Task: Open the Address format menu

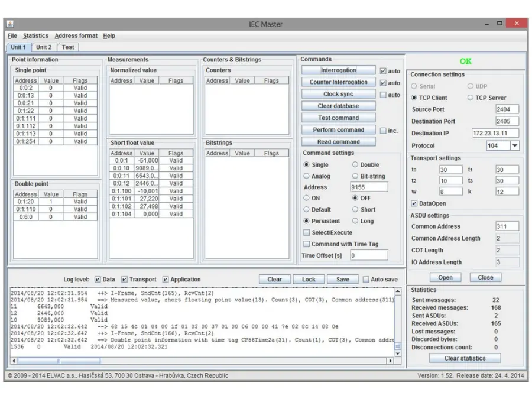Action: coord(76,36)
